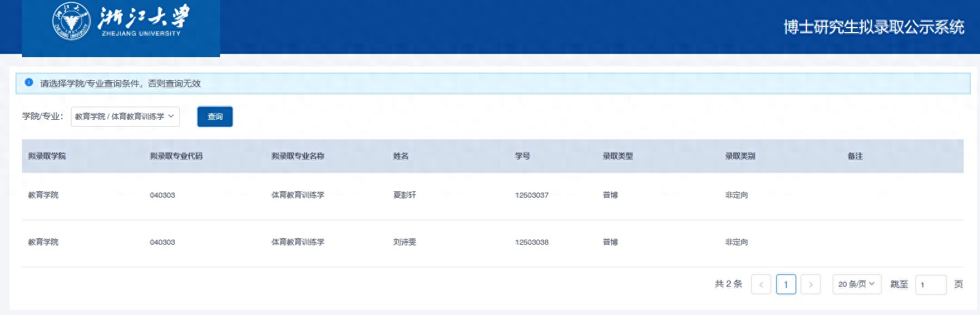Click the 备注 column header

pyautogui.click(x=855, y=156)
